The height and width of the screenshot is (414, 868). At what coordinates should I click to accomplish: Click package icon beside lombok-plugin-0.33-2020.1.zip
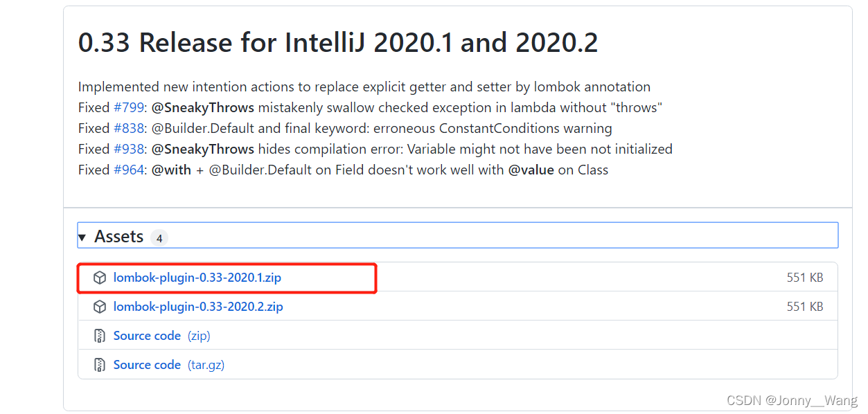coord(100,278)
